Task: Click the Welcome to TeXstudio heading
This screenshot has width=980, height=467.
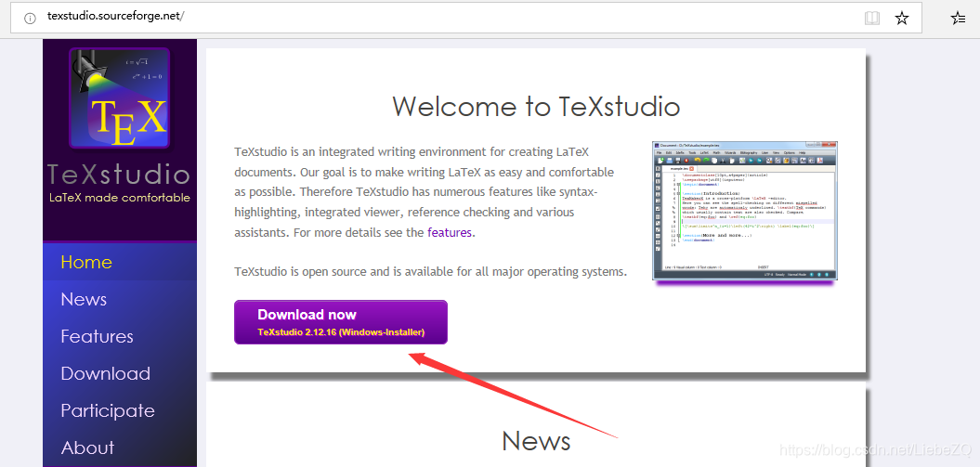Action: point(536,106)
